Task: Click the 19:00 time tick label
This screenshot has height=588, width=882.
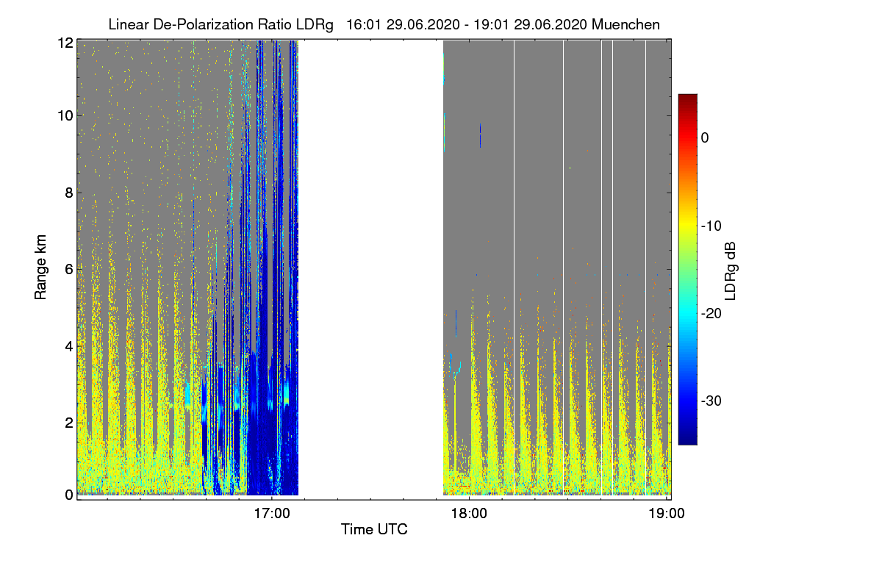Action: (x=667, y=513)
